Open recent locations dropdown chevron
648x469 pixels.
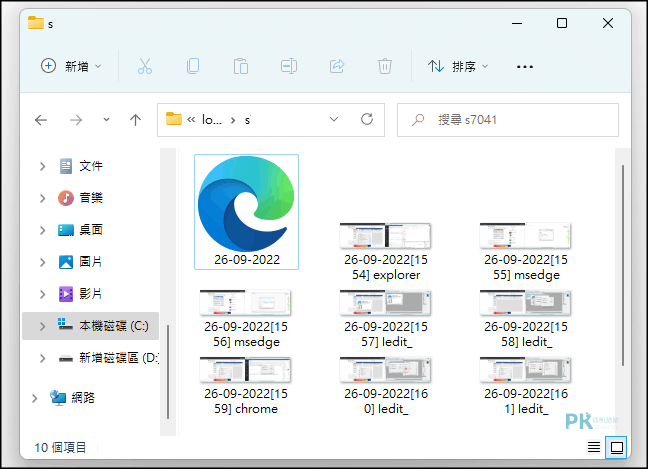tap(106, 120)
